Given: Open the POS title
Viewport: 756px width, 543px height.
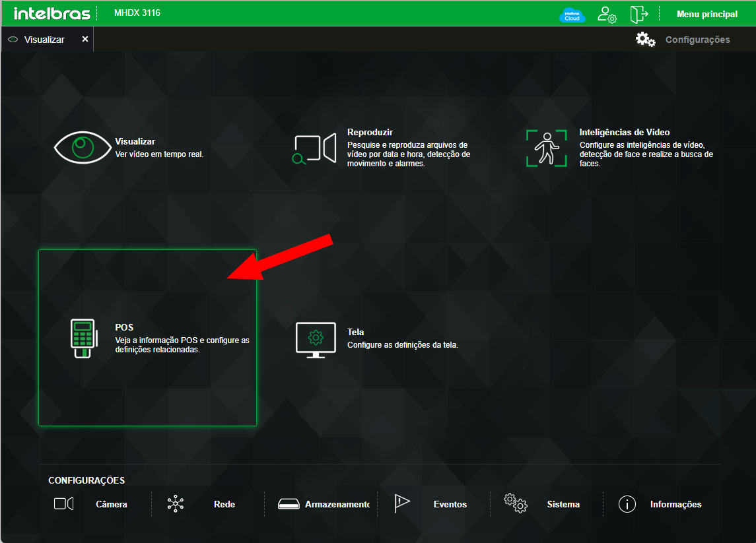Looking at the screenshot, I should [124, 327].
